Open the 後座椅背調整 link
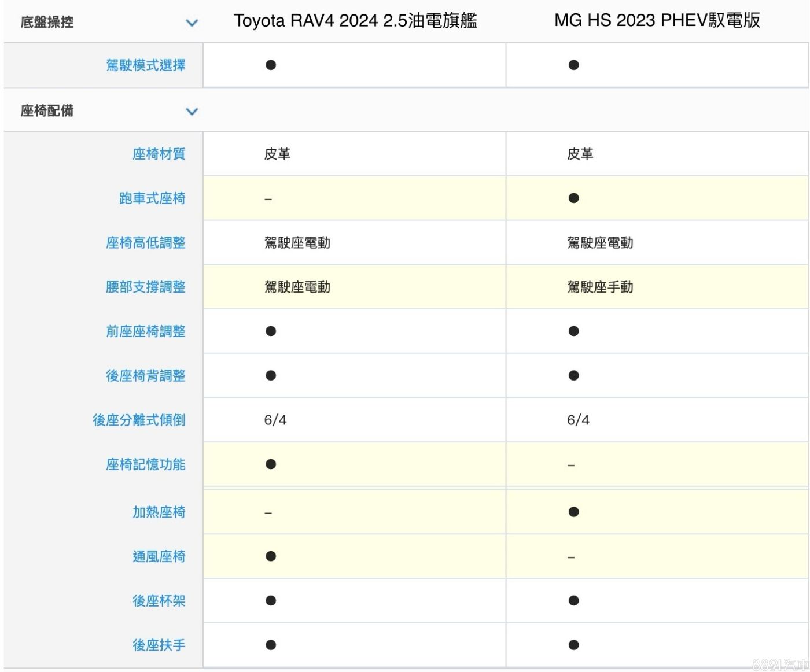This screenshot has width=810, height=672. point(146,376)
